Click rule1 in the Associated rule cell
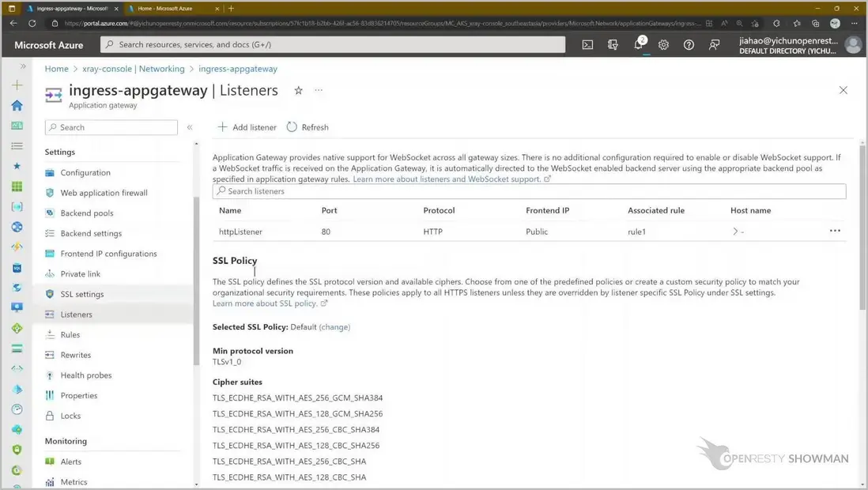Viewport: 868px width, 490px height. [x=636, y=232]
